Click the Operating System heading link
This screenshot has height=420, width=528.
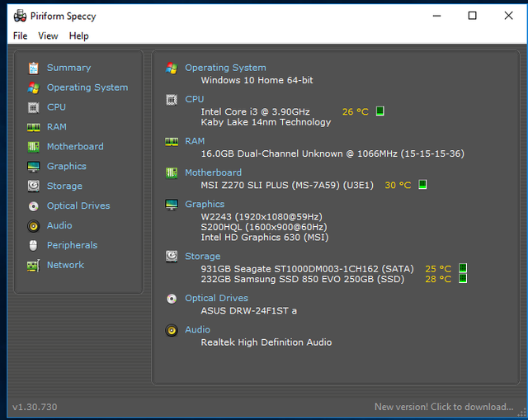[225, 68]
